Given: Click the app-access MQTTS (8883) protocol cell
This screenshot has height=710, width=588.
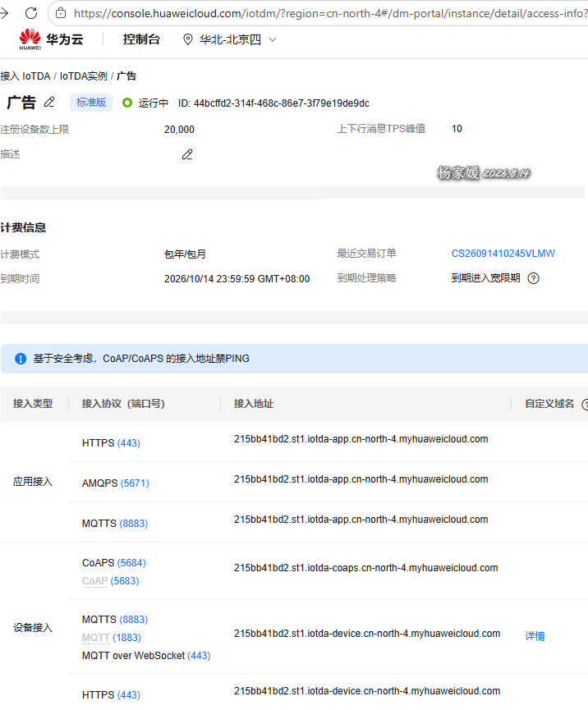Looking at the screenshot, I should click(x=115, y=524).
